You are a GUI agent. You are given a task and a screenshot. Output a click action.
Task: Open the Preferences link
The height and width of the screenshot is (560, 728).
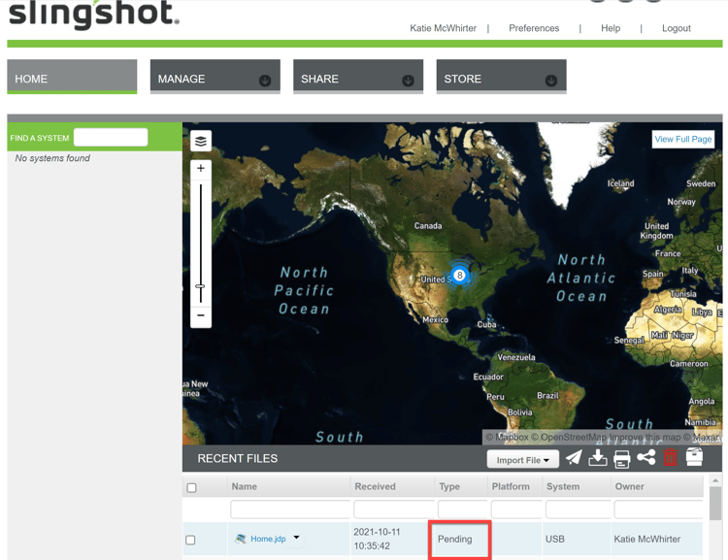coord(534,28)
